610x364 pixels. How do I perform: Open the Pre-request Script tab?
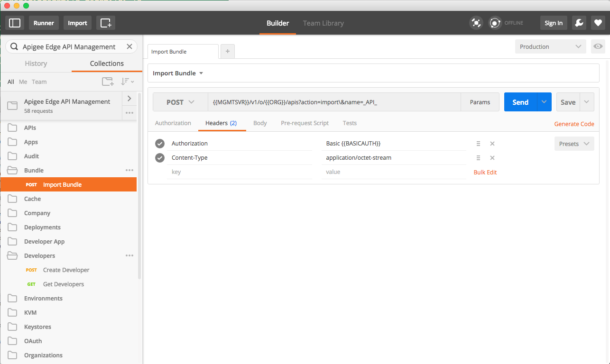(305, 123)
